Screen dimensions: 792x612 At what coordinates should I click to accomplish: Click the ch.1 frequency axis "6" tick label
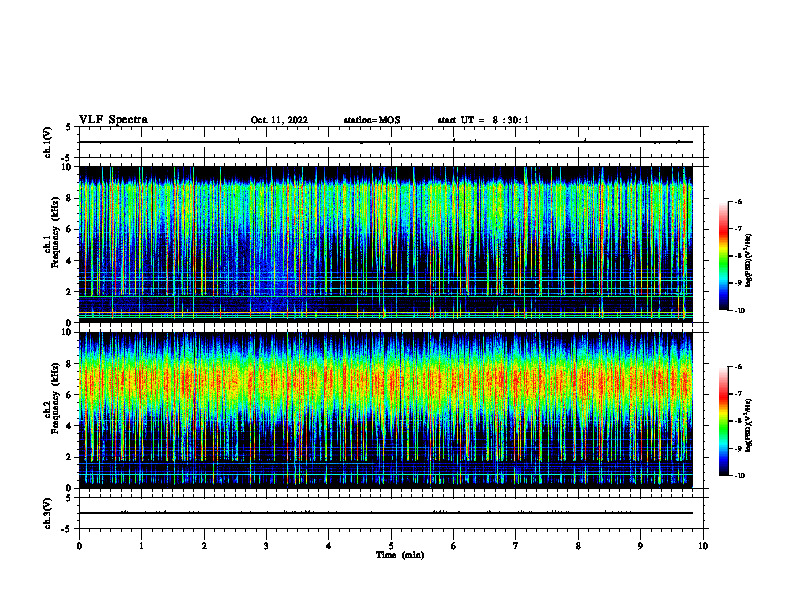pyautogui.click(x=69, y=230)
